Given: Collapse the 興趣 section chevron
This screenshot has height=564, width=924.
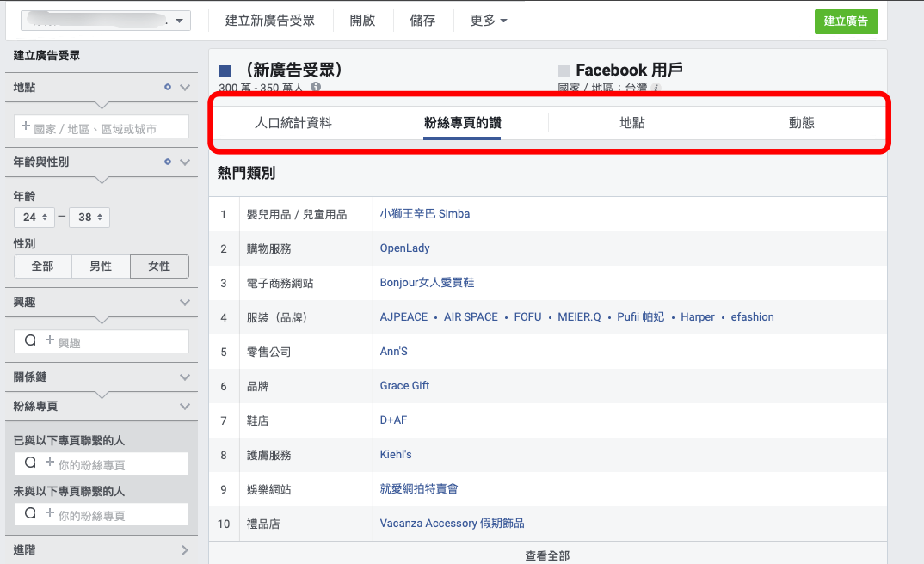Looking at the screenshot, I should (185, 302).
